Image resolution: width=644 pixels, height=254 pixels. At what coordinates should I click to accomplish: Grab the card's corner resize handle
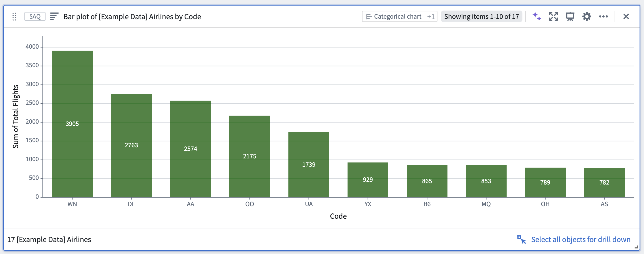(x=636, y=247)
